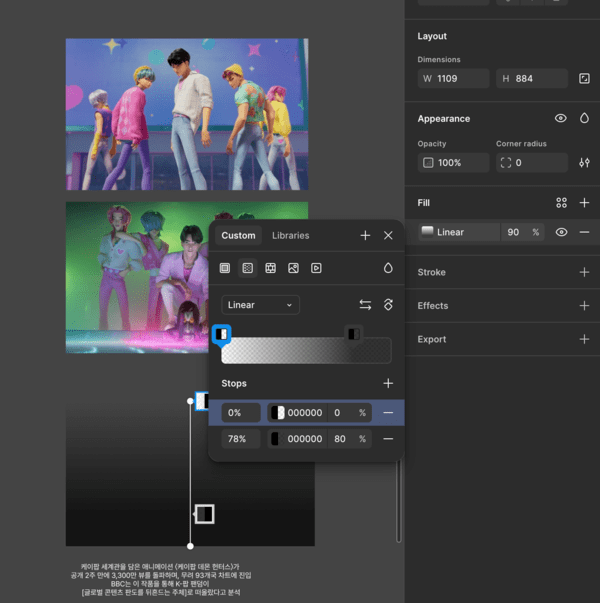
Task: Remove the 78% gradient stop
Action: [x=388, y=439]
